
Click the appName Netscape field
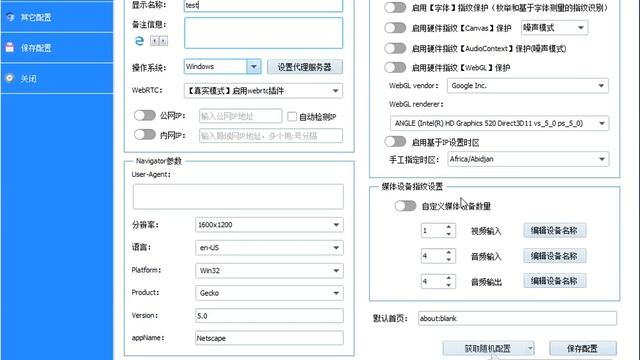coord(269,338)
